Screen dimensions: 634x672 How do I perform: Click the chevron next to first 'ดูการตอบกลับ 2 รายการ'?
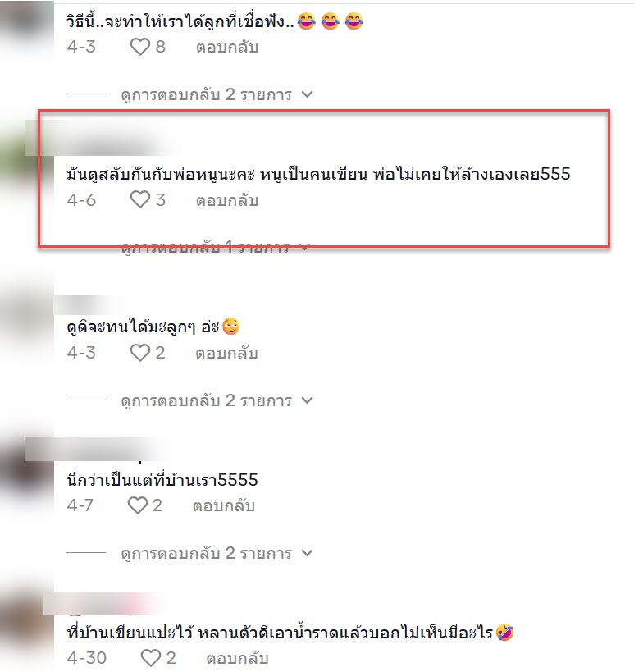pyautogui.click(x=307, y=94)
